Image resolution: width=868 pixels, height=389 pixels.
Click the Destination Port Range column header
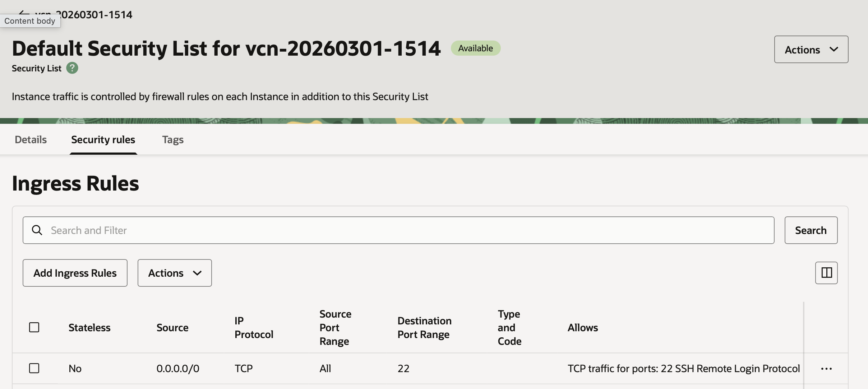[424, 327]
